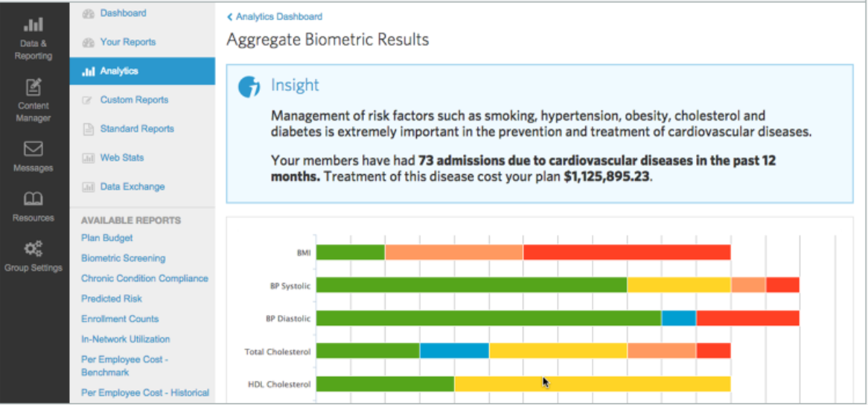Click blue segment of BP Diastolic bar
Image resolution: width=868 pixels, height=405 pixels.
(678, 319)
